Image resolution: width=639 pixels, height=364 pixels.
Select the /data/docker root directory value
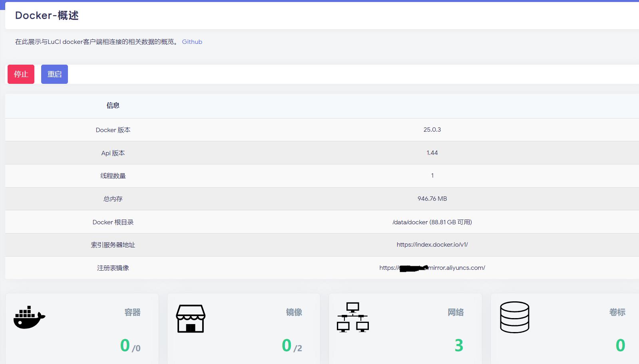click(x=432, y=222)
